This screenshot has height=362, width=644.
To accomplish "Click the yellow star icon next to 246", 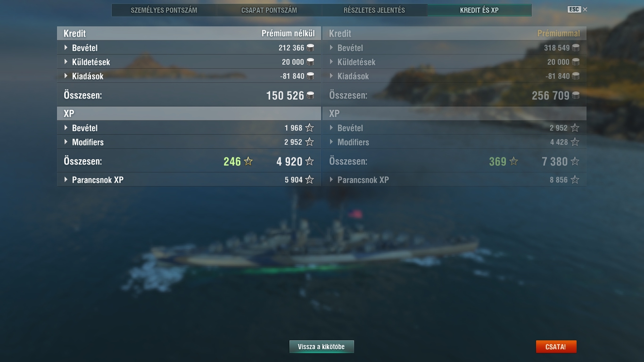I will pyautogui.click(x=248, y=161).
